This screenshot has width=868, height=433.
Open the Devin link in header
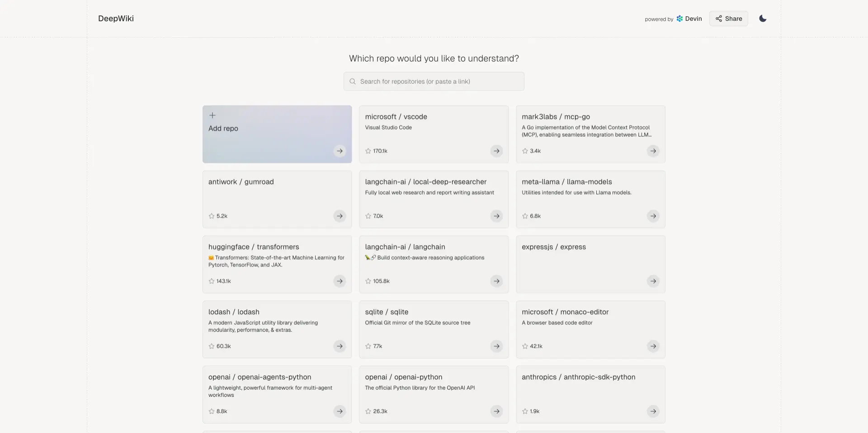pos(689,19)
